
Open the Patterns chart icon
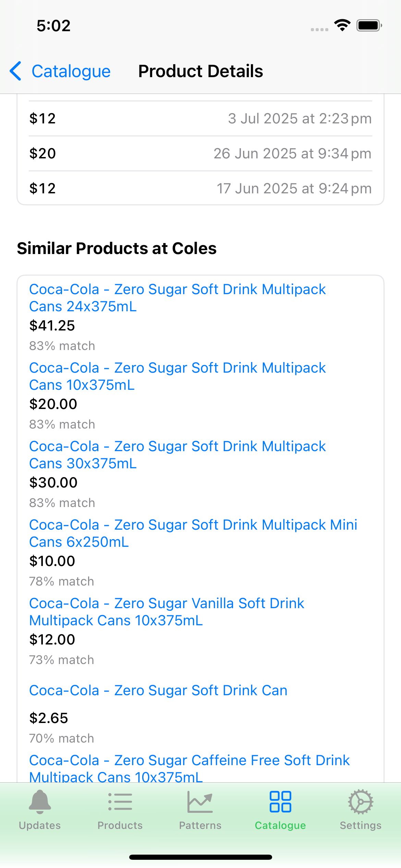[200, 802]
